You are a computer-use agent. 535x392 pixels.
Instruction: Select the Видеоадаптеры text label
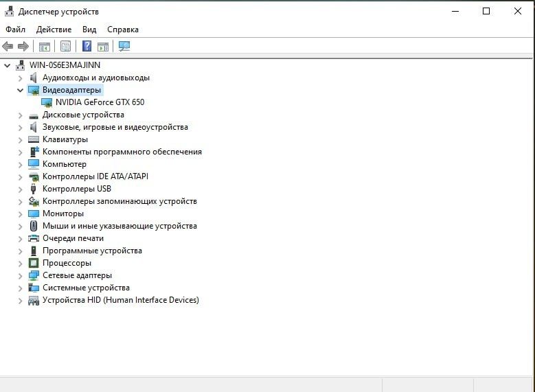71,90
